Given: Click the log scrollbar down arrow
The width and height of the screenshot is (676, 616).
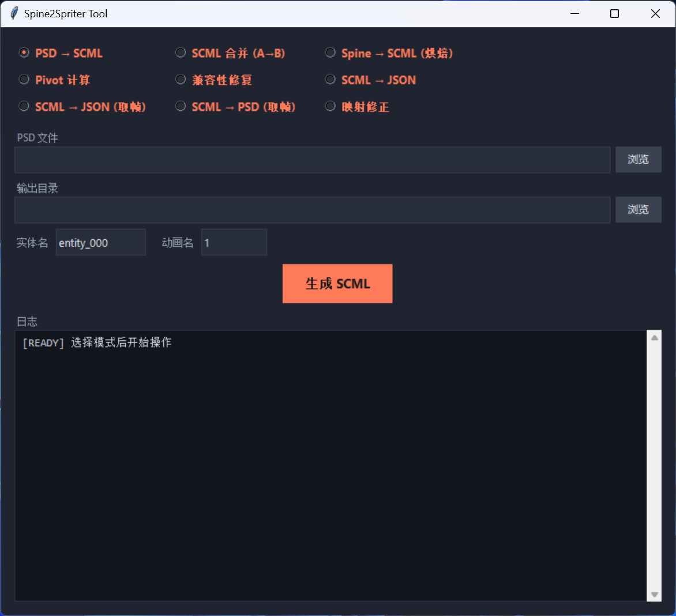Looking at the screenshot, I should 654,595.
